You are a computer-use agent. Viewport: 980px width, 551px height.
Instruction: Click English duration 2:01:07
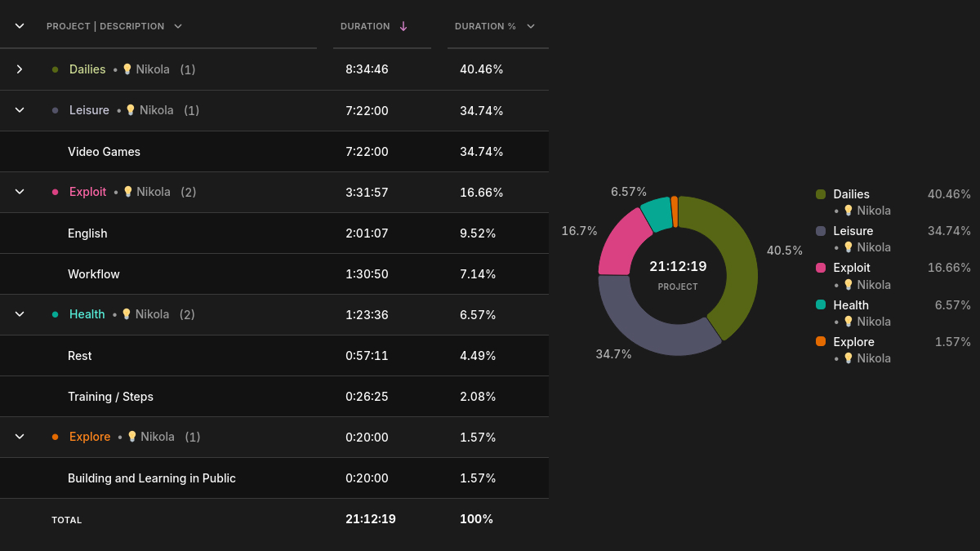point(367,233)
